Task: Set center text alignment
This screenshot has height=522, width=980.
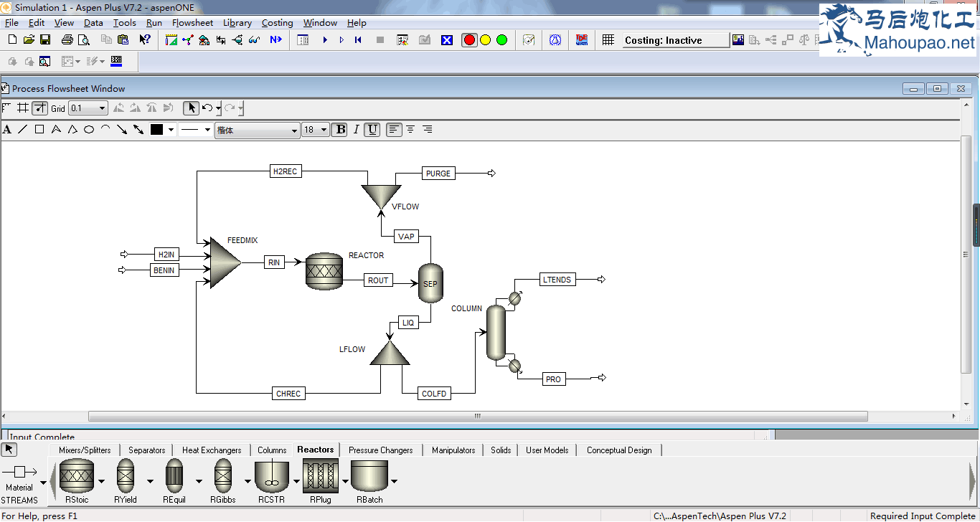Action: point(410,130)
